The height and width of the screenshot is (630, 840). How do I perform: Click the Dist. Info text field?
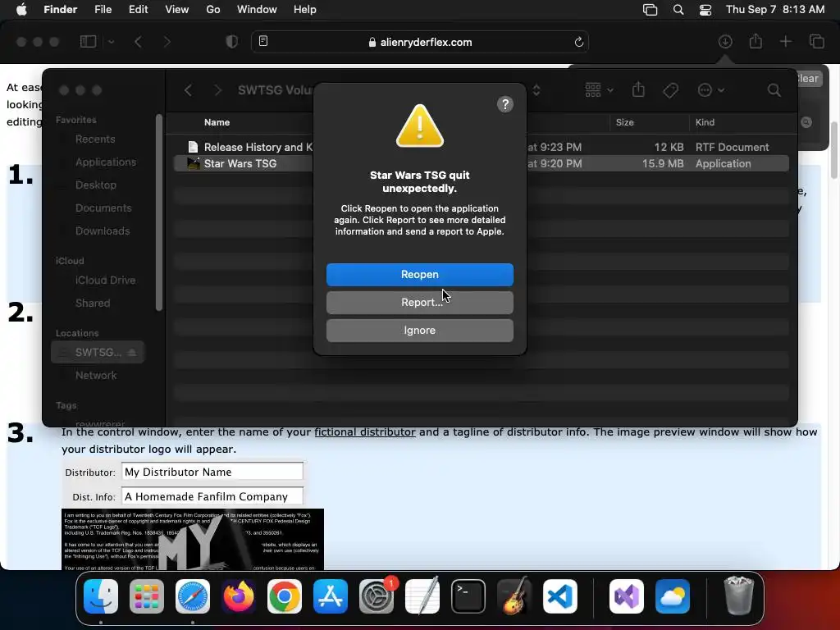point(212,496)
